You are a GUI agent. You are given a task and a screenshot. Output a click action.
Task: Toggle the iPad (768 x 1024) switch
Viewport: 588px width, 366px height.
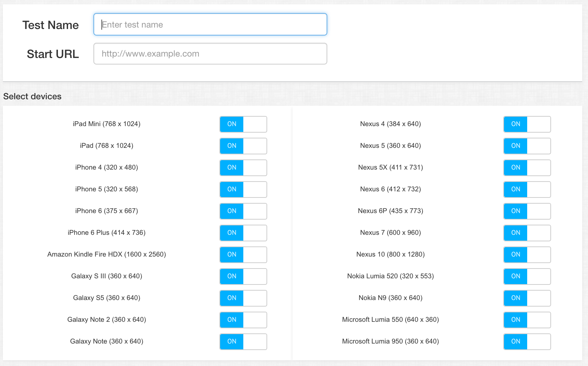point(243,146)
